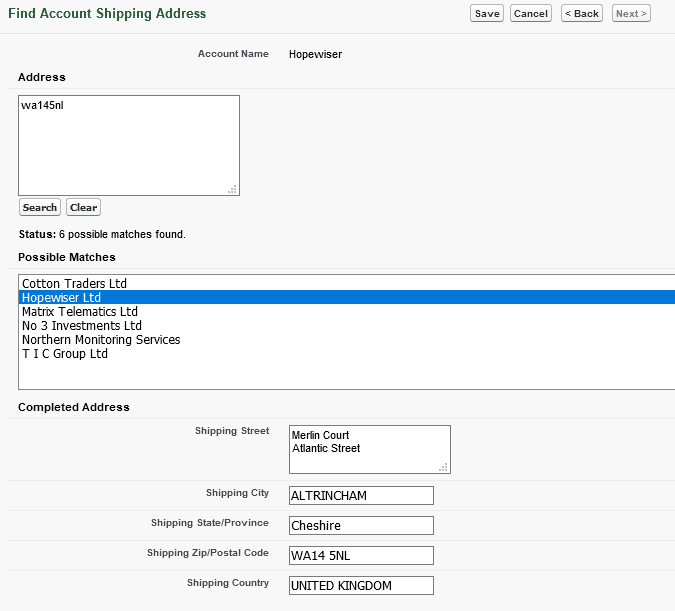Select Northern Monitoring Services entry
This screenshot has height=611, width=675.
tap(348, 339)
